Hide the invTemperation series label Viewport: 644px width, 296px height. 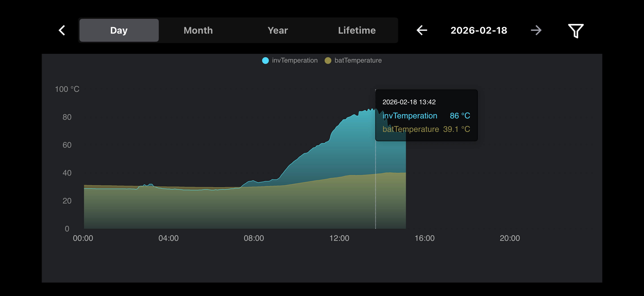[295, 60]
